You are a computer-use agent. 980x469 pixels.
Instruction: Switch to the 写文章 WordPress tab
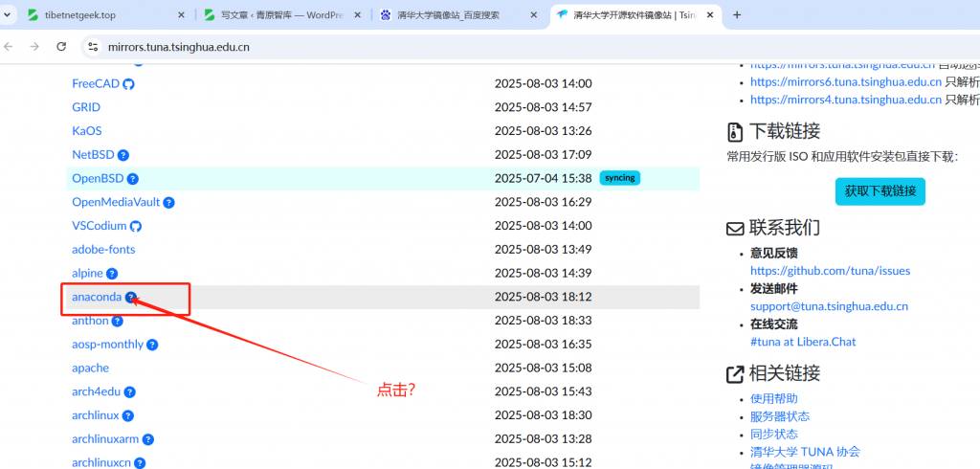[x=282, y=15]
